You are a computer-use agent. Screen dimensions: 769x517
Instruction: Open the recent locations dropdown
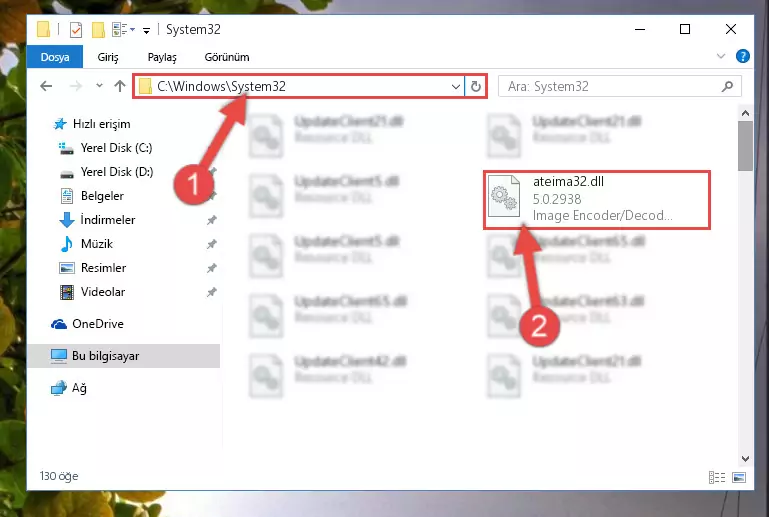99,86
